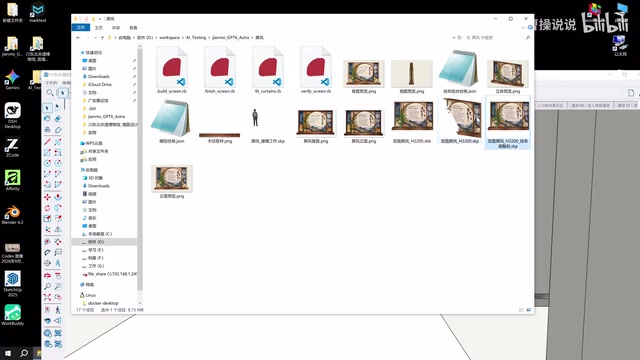Image resolution: width=640 pixels, height=360 pixels.
Task: Select the 3D Text letter A tool
Action: (x=58, y=263)
